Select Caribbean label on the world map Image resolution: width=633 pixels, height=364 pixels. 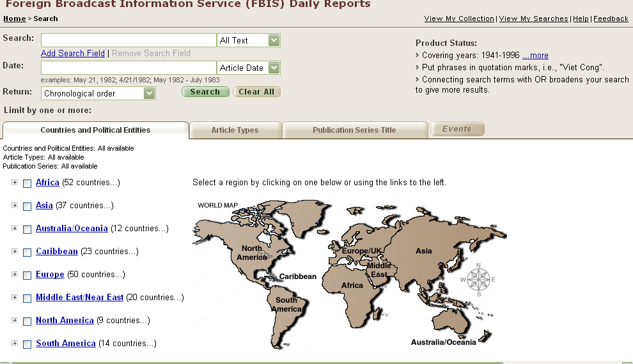pos(298,277)
